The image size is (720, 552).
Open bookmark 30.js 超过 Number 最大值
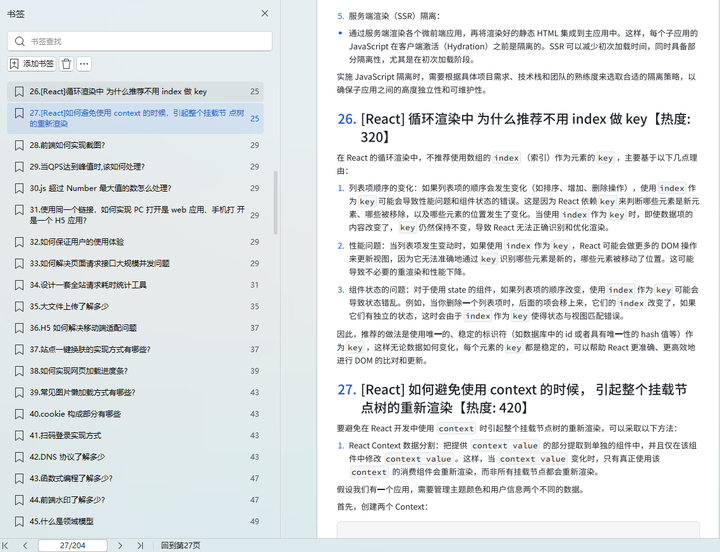(135, 188)
